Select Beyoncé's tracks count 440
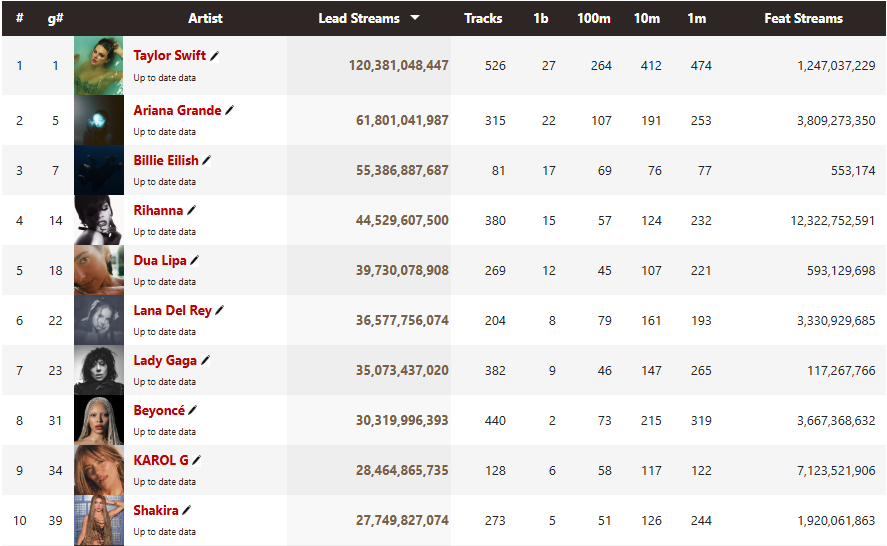 tap(495, 420)
